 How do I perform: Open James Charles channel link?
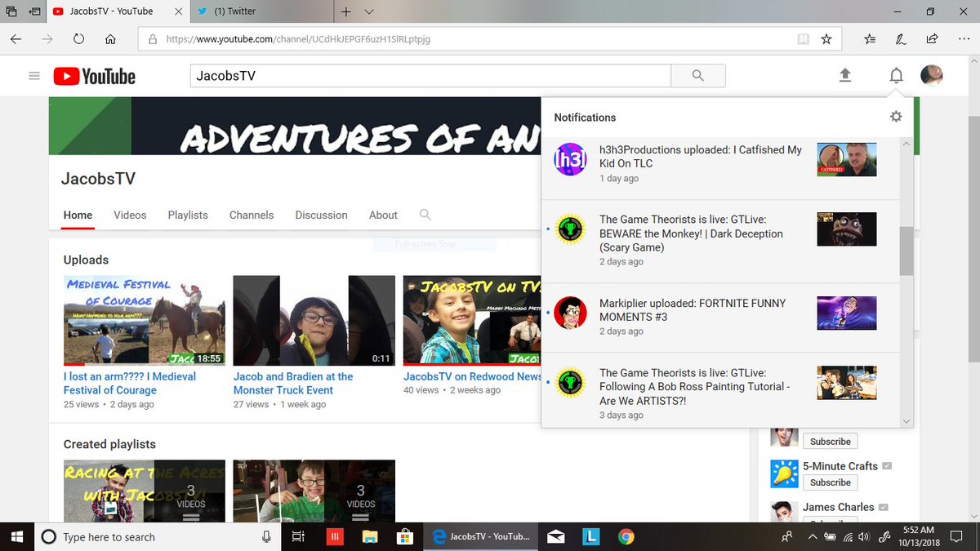[x=838, y=507]
